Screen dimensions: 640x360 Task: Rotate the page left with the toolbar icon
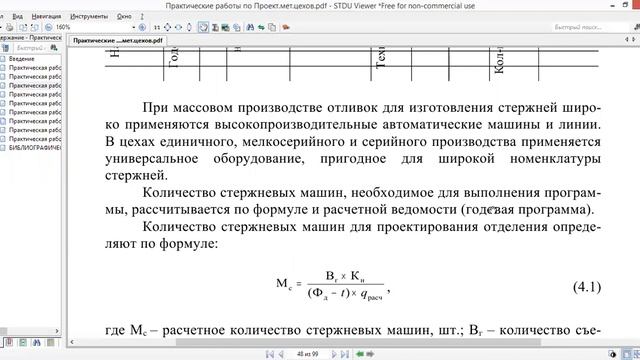click(x=23, y=27)
